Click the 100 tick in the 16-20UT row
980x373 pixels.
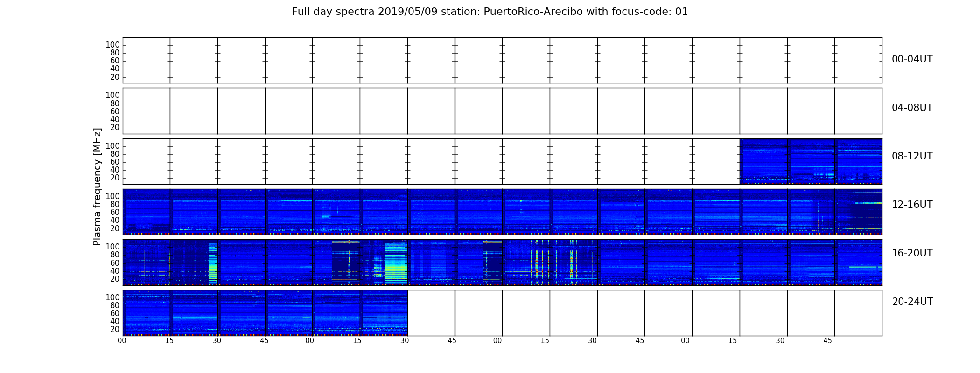click(x=112, y=247)
